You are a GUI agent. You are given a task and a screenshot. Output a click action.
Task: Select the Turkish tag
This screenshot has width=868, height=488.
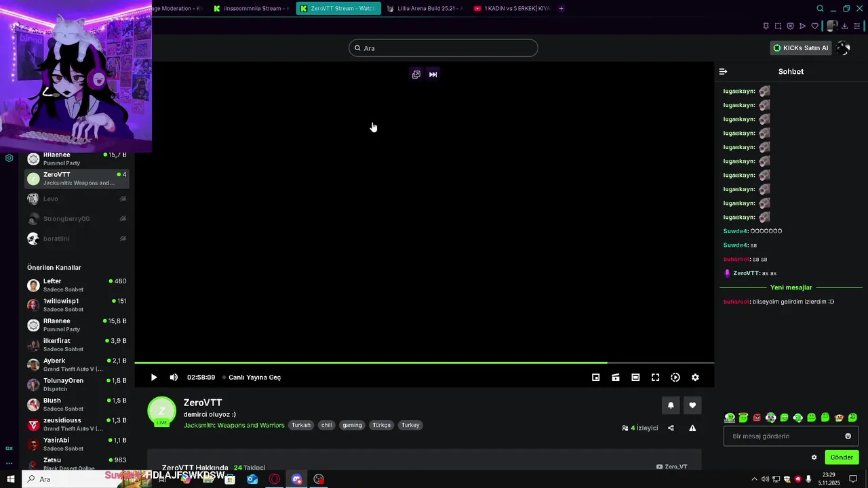[x=301, y=425]
